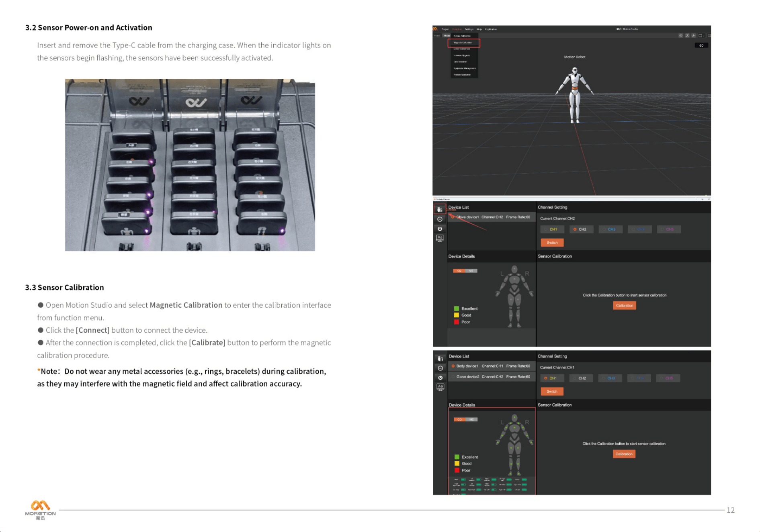The image size is (760, 532).
Task: Select the Glove device2 radio in Device List
Action: click(453, 376)
